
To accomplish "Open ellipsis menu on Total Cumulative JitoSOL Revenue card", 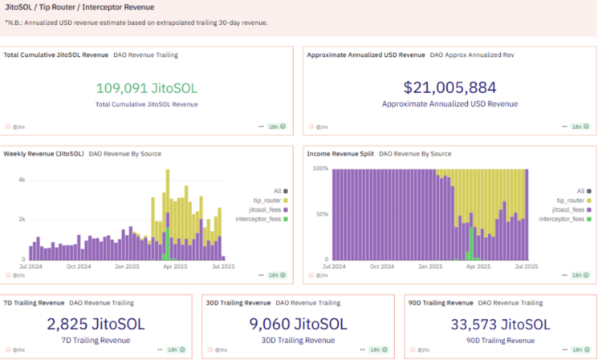I will (261, 127).
